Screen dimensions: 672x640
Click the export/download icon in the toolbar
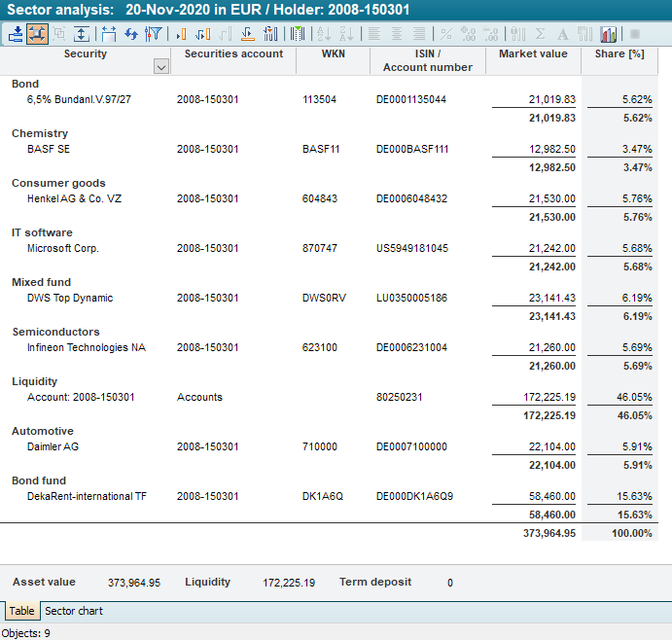click(x=17, y=34)
